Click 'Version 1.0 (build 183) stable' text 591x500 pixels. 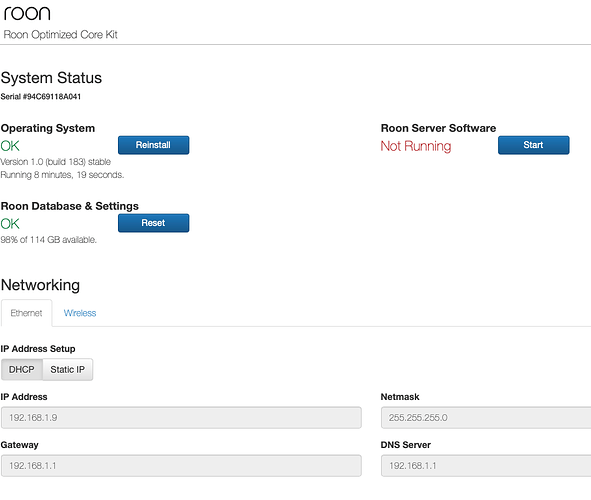55,162
